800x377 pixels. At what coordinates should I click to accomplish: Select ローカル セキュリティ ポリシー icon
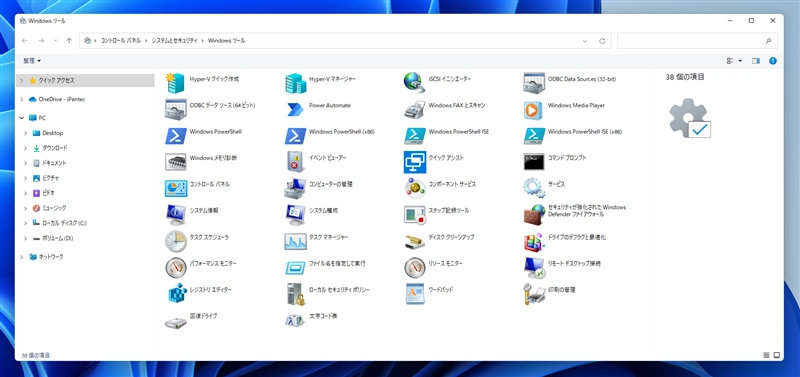coord(295,294)
